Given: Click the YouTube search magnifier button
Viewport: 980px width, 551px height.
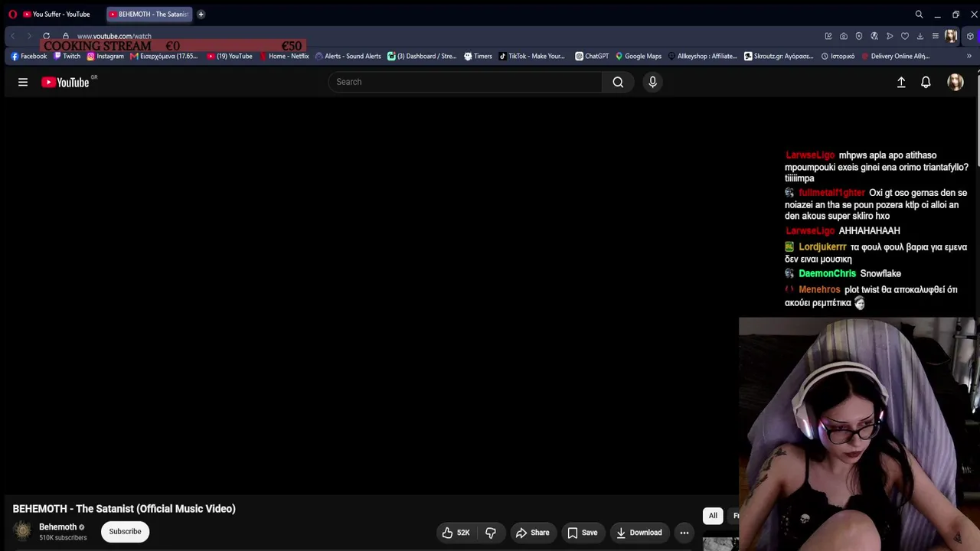Looking at the screenshot, I should [618, 82].
